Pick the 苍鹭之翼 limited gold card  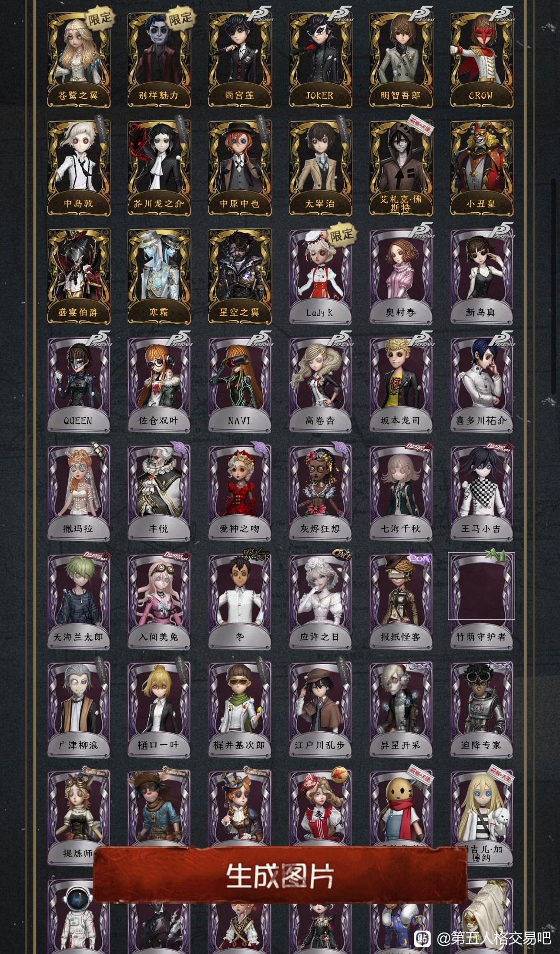point(78,59)
